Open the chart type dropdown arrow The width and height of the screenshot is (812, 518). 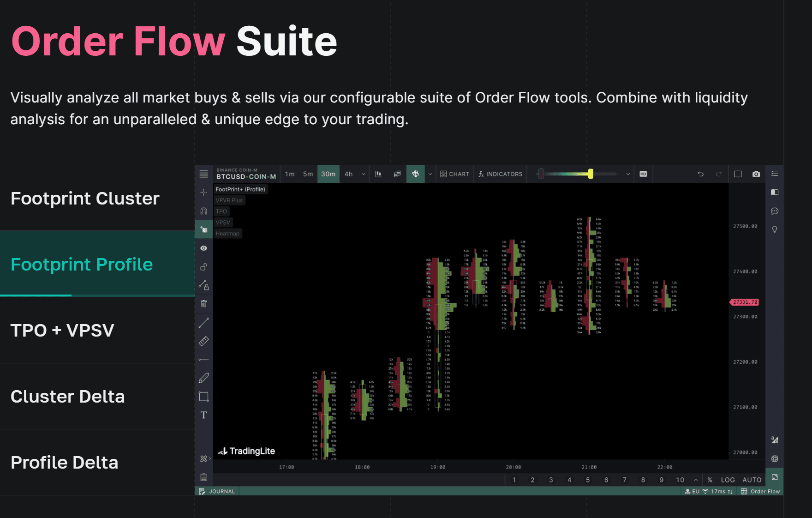tap(430, 174)
